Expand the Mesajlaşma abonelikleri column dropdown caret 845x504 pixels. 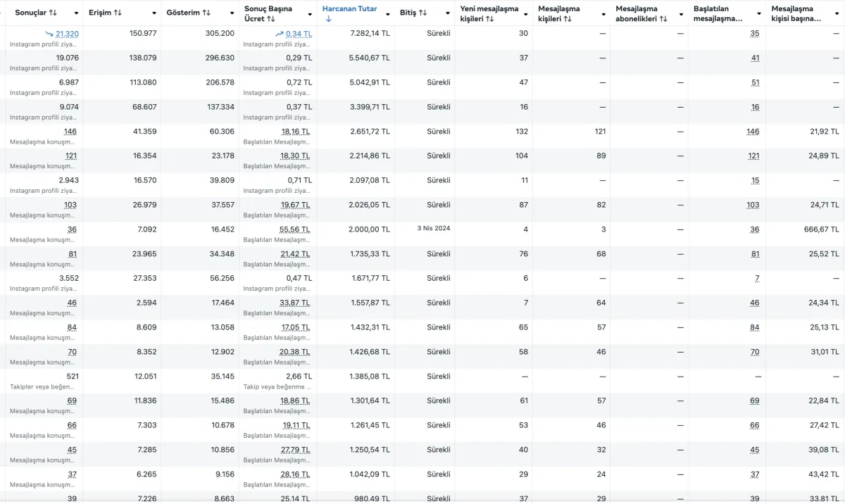coord(681,13)
